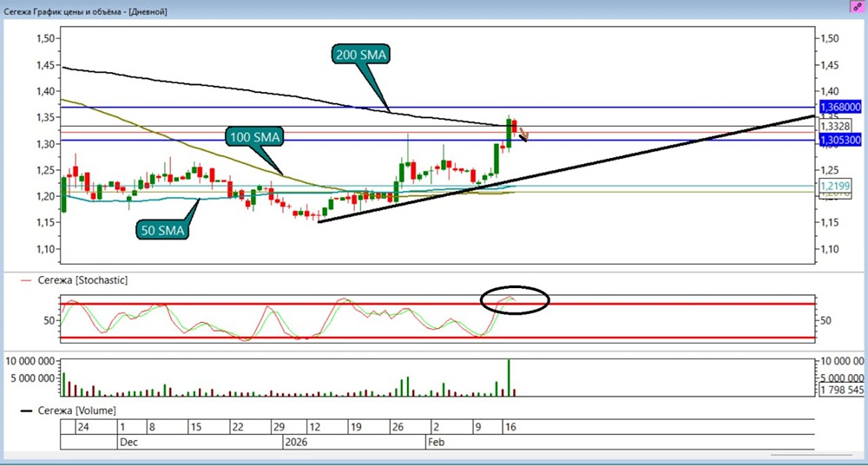Click the date label 12 on time axis
This screenshot has height=466, width=868.
pos(314,427)
